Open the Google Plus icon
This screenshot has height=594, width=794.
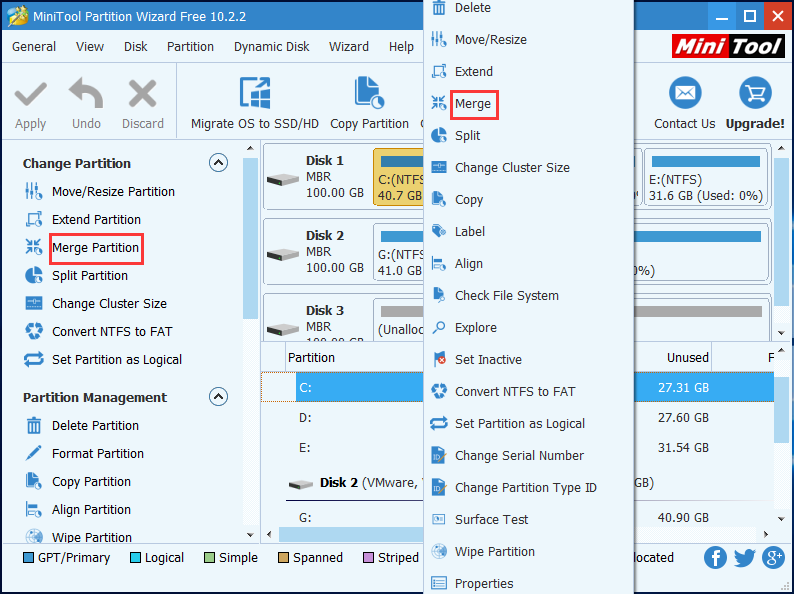(774, 558)
